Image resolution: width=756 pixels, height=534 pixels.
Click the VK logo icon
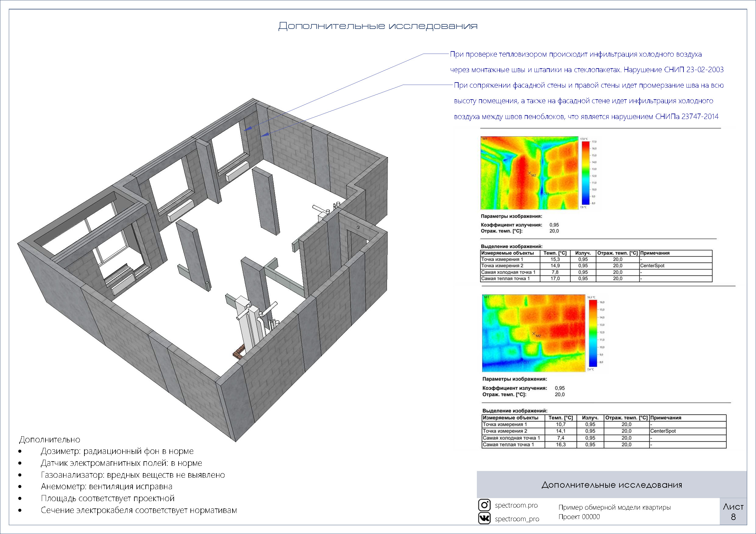[484, 518]
